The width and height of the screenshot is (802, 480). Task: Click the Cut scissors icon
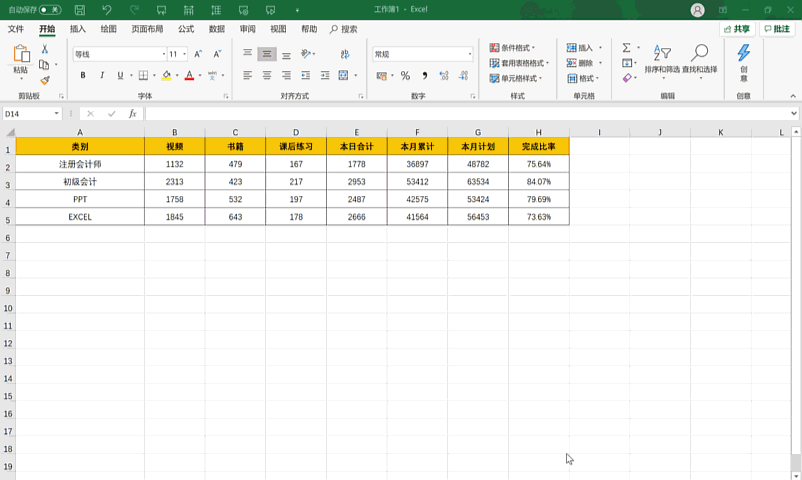44,49
